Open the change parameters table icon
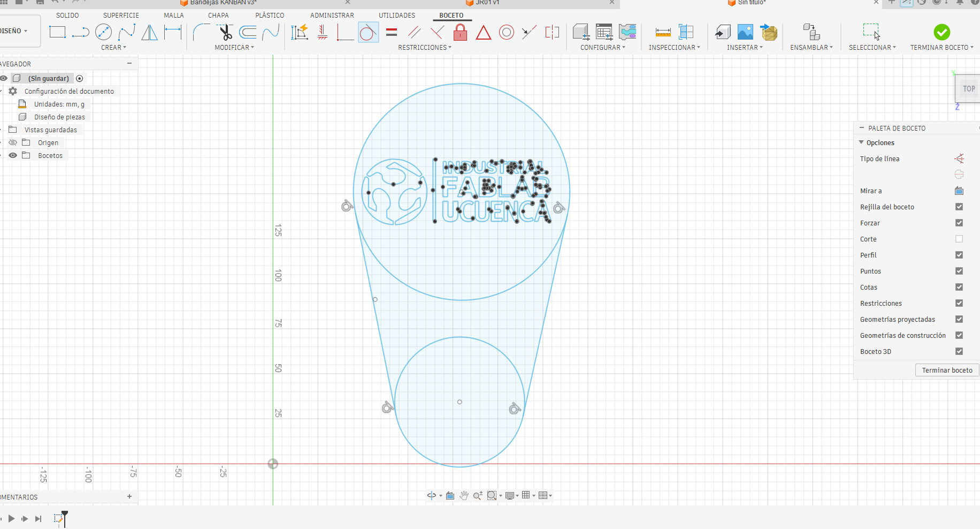980x529 pixels. click(x=604, y=32)
